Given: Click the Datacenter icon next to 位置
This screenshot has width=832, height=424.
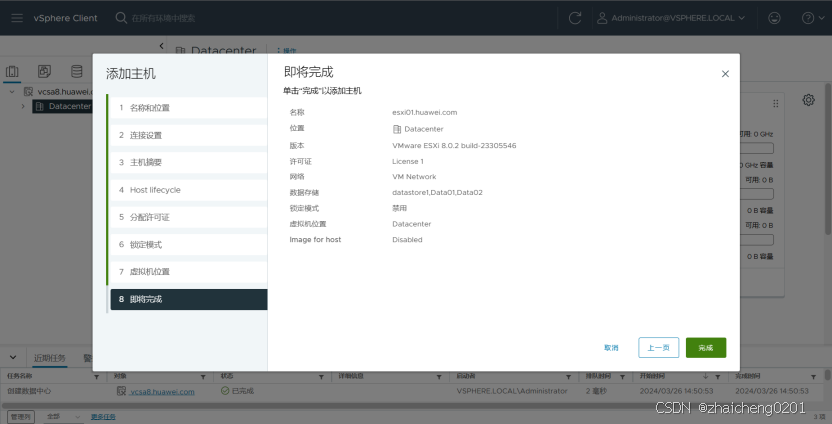Looking at the screenshot, I should tap(396, 129).
